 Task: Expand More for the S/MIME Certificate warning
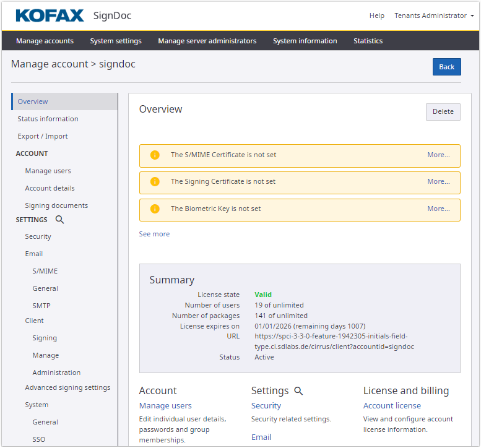(x=438, y=155)
